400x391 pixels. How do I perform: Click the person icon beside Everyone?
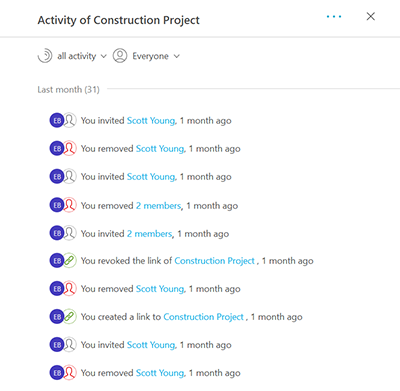point(120,55)
